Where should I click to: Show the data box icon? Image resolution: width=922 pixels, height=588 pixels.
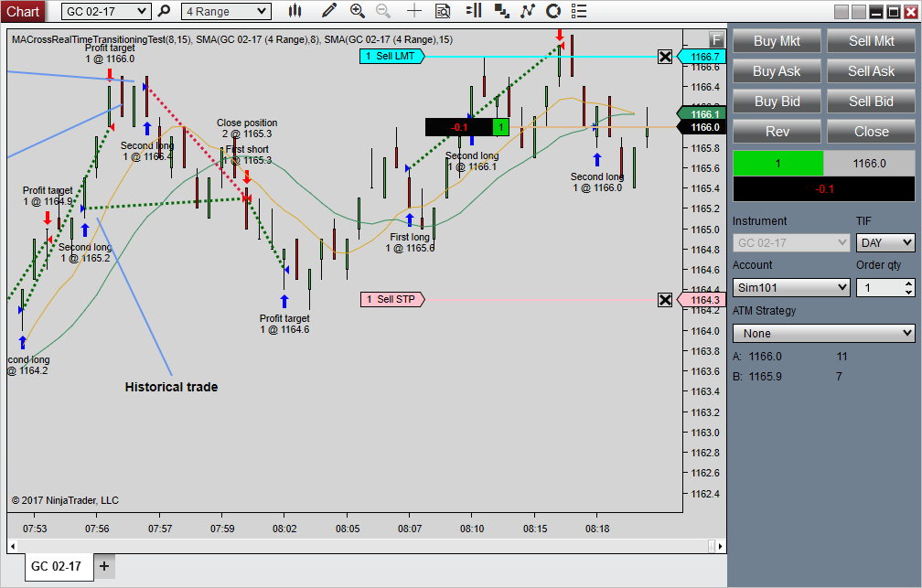click(443, 11)
